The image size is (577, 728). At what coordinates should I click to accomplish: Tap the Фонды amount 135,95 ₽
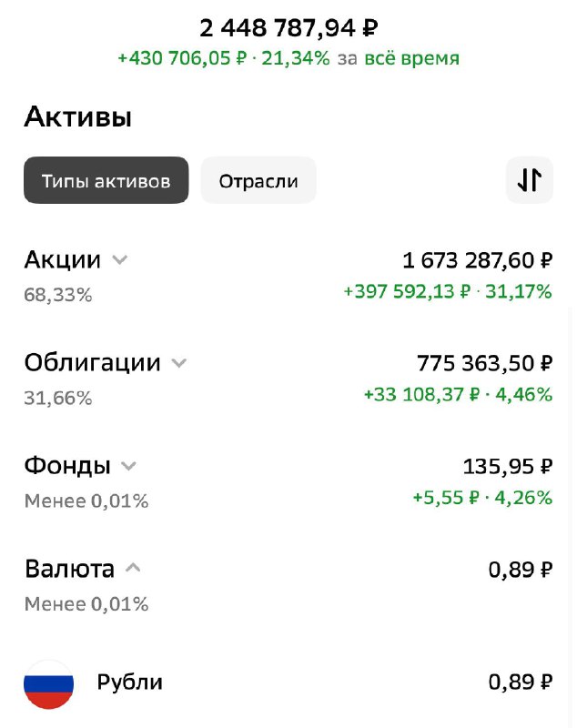pos(507,467)
